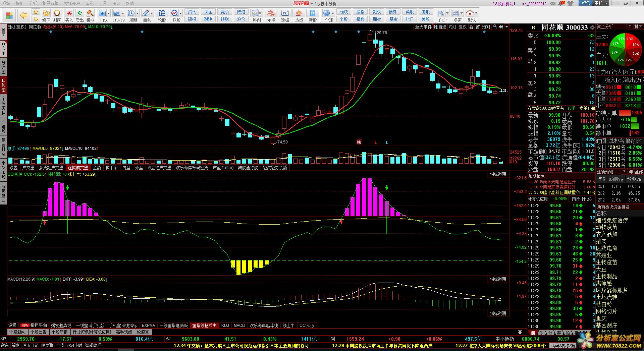Open the 报价 menu
644x351 pixels.
[20, 3]
